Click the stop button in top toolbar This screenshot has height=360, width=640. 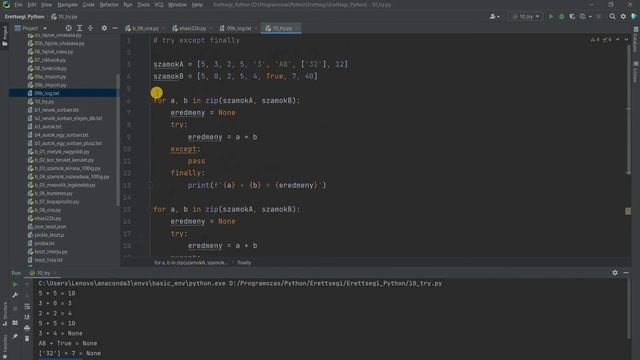(x=599, y=17)
